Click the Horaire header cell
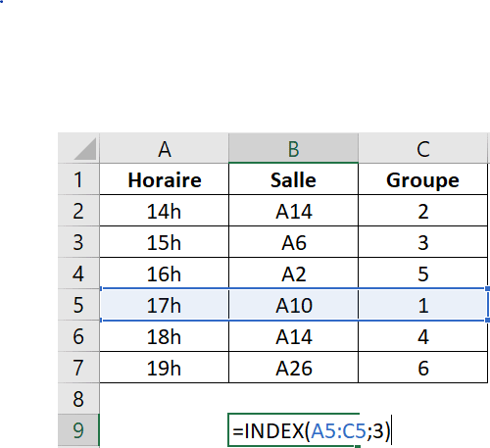 165,179
